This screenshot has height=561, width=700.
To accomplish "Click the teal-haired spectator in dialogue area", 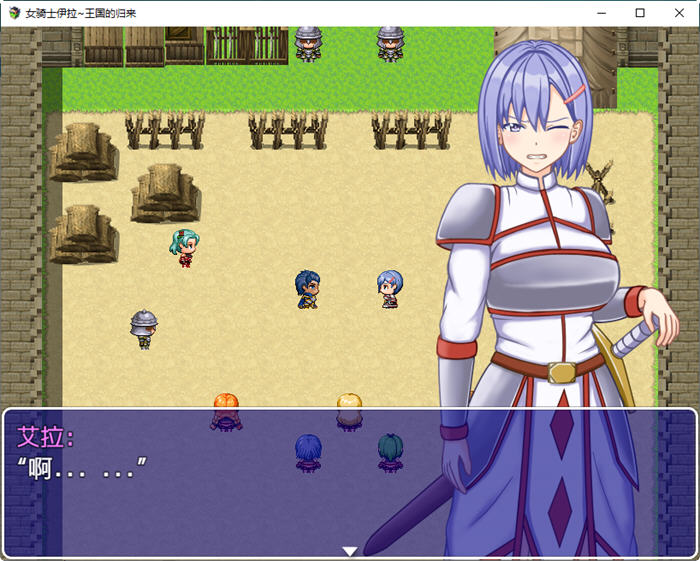I will 391,453.
